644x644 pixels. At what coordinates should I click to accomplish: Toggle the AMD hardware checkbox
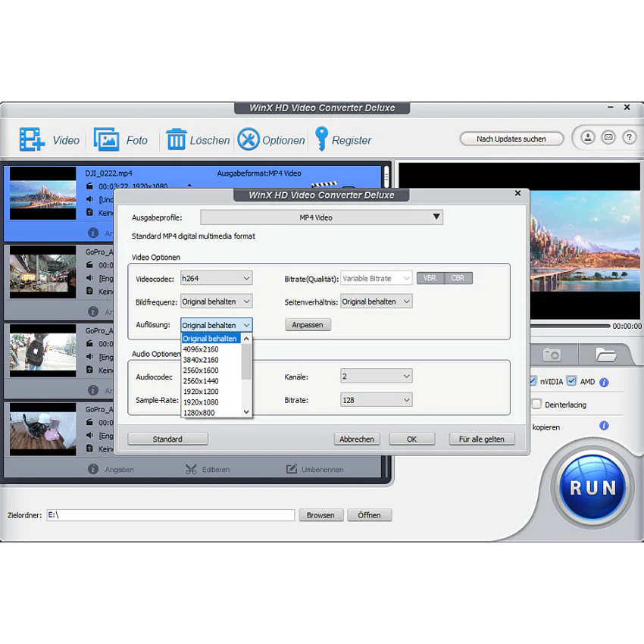[571, 381]
